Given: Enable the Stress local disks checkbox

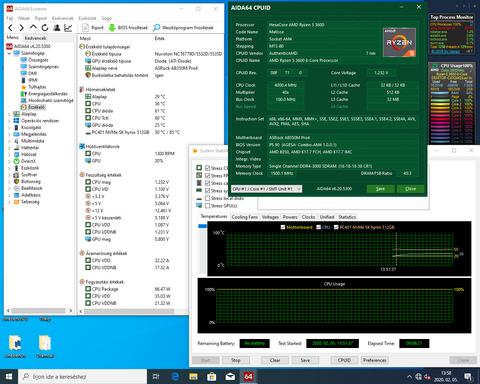Looking at the screenshot, I should click(208, 198).
